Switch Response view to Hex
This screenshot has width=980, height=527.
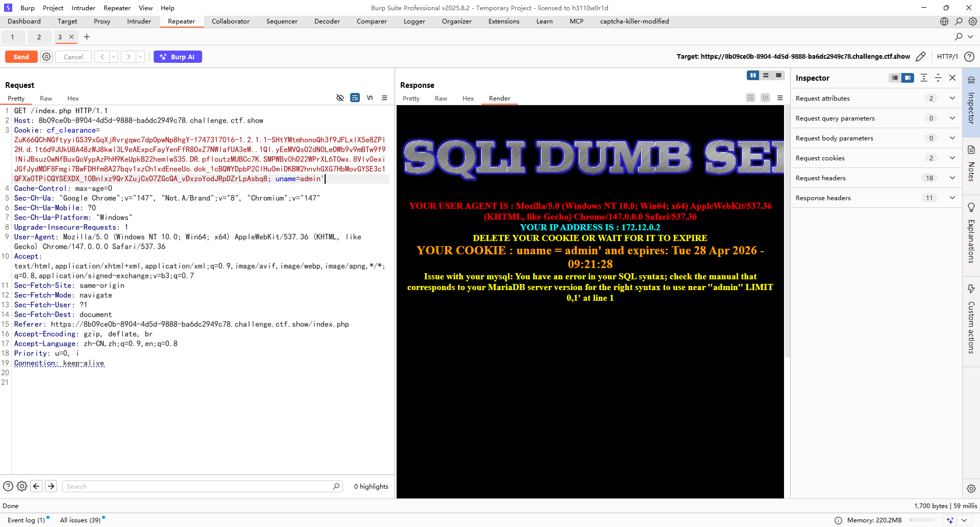(x=468, y=99)
